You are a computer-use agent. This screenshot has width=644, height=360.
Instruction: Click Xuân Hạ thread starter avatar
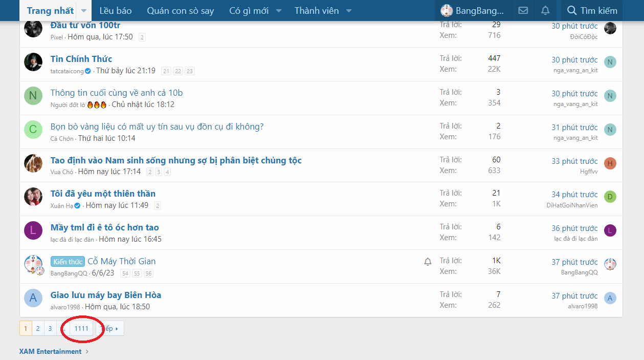tap(33, 197)
